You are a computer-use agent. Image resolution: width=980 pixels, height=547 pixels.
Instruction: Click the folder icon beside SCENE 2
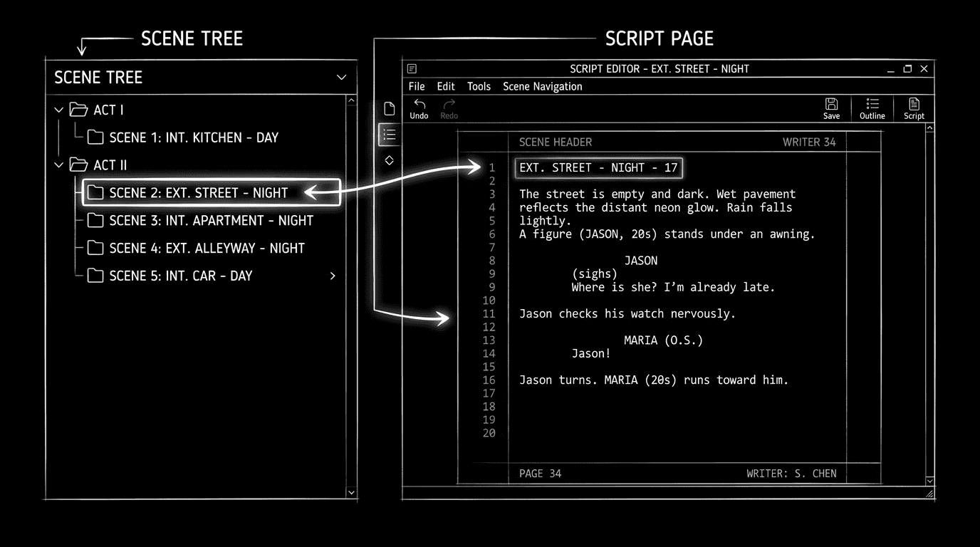coord(95,192)
